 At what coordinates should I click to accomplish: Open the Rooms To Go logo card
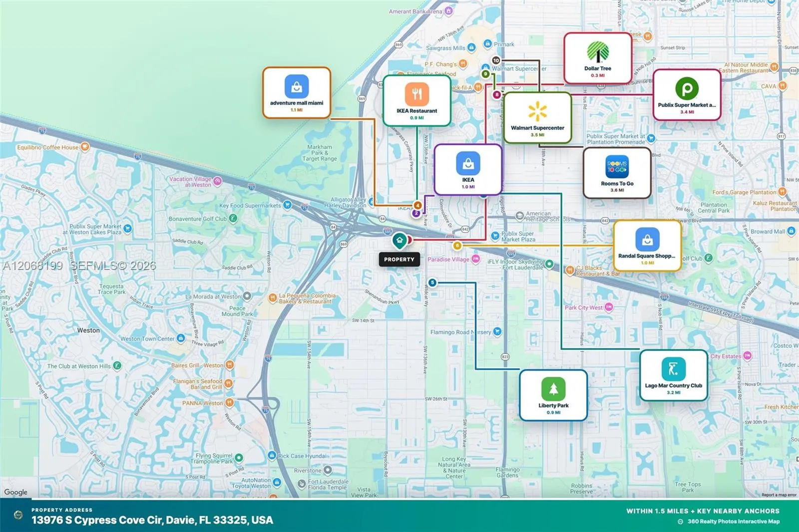(617, 167)
